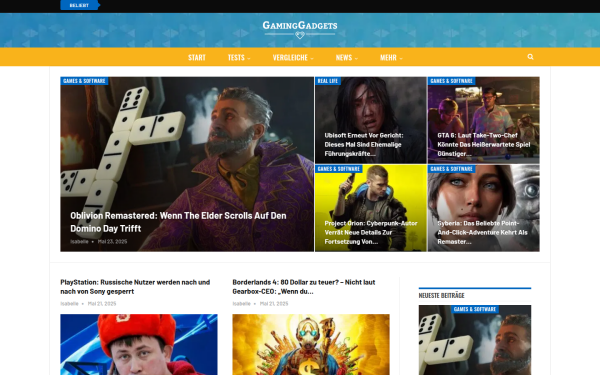Click the Games & Software tag on GTA 6 card
Viewport: 600px width, 375px height.
[452, 81]
